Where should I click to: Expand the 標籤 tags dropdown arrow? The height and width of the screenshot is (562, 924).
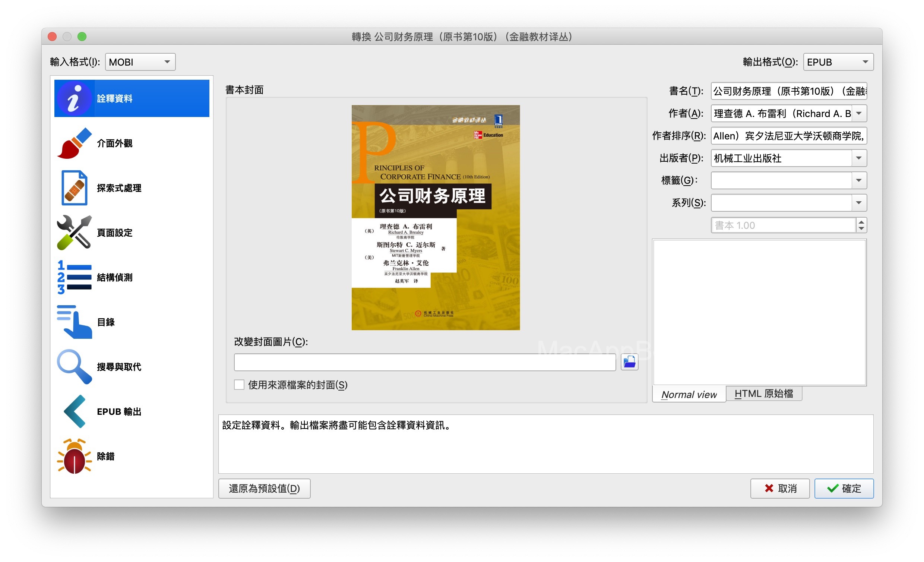click(x=859, y=180)
